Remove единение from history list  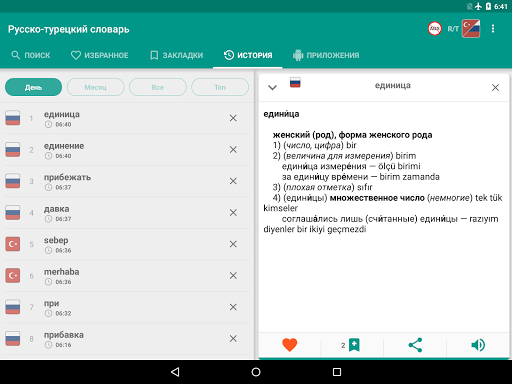(233, 150)
